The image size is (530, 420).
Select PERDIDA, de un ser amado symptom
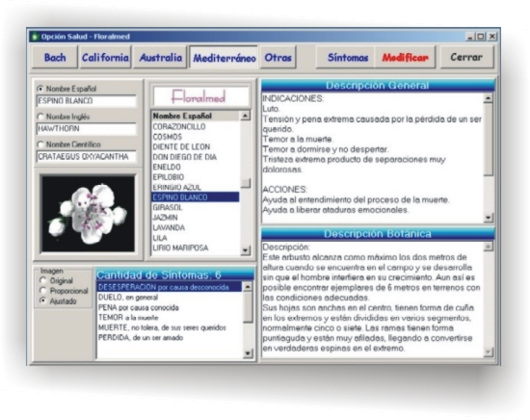[x=169, y=338]
